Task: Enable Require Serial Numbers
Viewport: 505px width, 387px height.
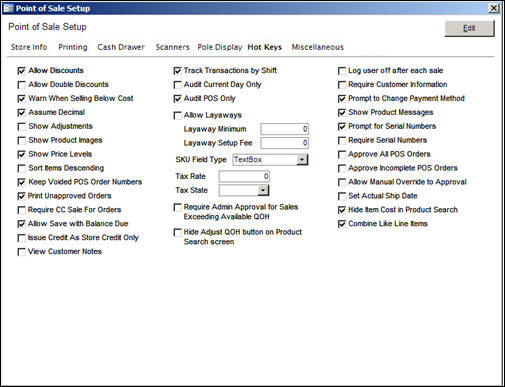Action: pyautogui.click(x=342, y=141)
